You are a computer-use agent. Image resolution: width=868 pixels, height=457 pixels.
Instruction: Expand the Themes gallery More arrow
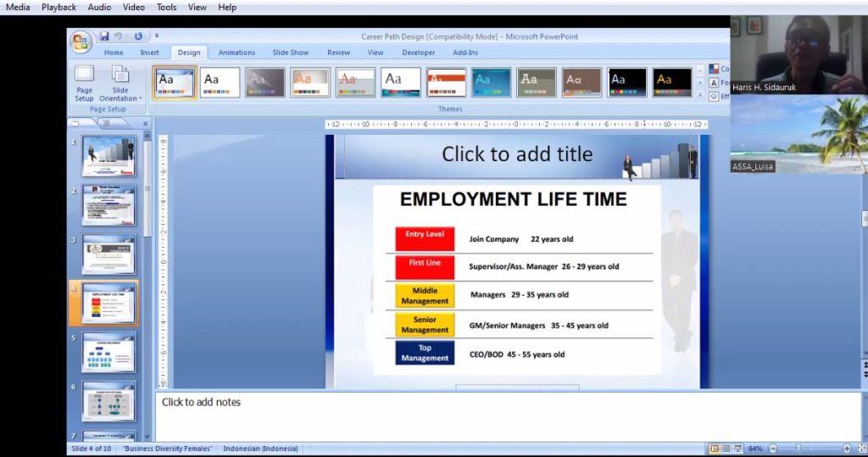(700, 95)
